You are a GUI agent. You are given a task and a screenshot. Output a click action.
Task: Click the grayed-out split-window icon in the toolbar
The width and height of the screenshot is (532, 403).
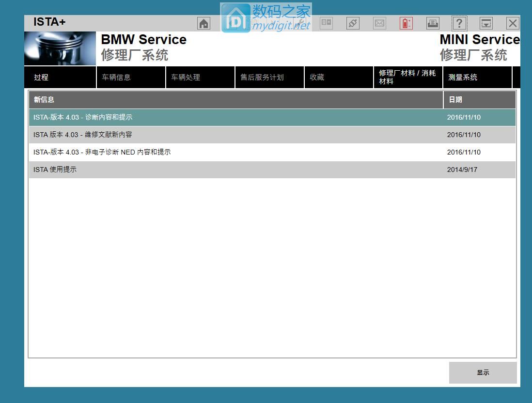pyautogui.click(x=327, y=23)
